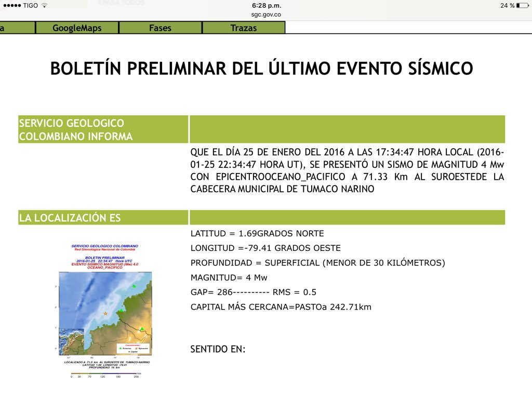
Task: Tap the sgc.gov.co address bar
Action: 266,15
